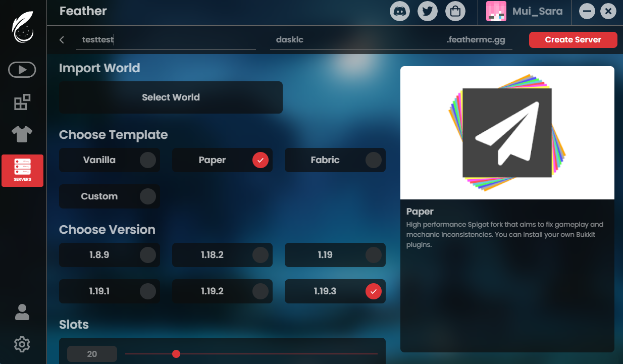Open the Mods blocks icon in sidebar

[x=22, y=102]
